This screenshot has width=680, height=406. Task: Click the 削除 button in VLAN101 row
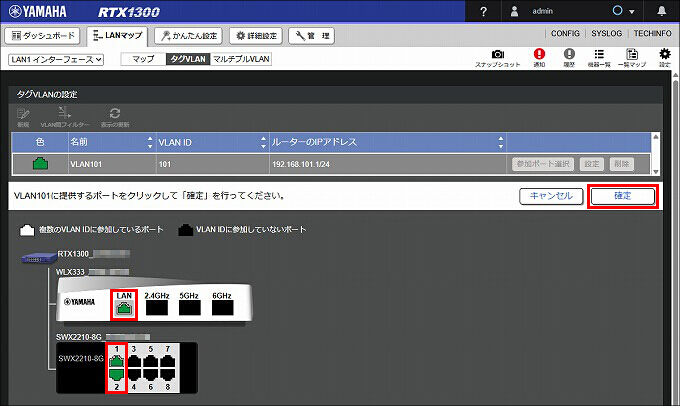point(621,164)
